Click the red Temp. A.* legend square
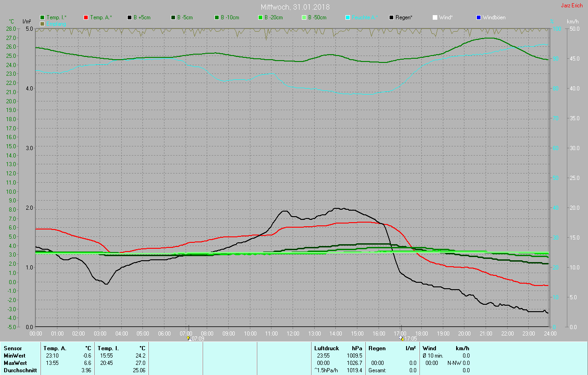This screenshot has width=588, height=375. pos(86,17)
